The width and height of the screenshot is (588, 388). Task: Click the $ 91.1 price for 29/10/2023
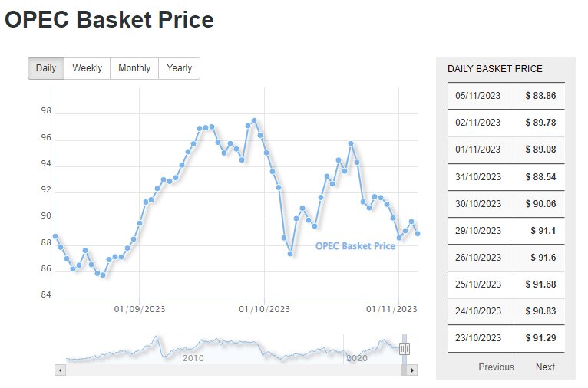click(543, 230)
